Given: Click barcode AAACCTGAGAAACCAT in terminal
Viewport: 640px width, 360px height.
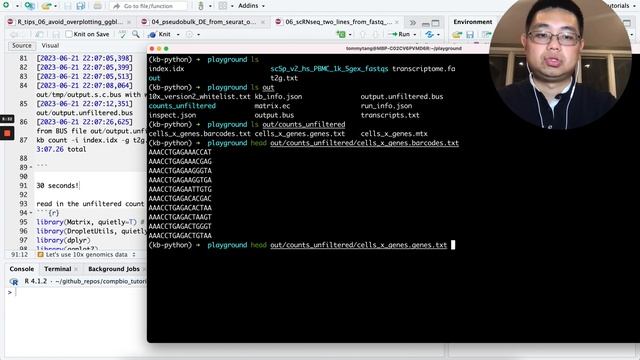Looking at the screenshot, I should [180, 152].
